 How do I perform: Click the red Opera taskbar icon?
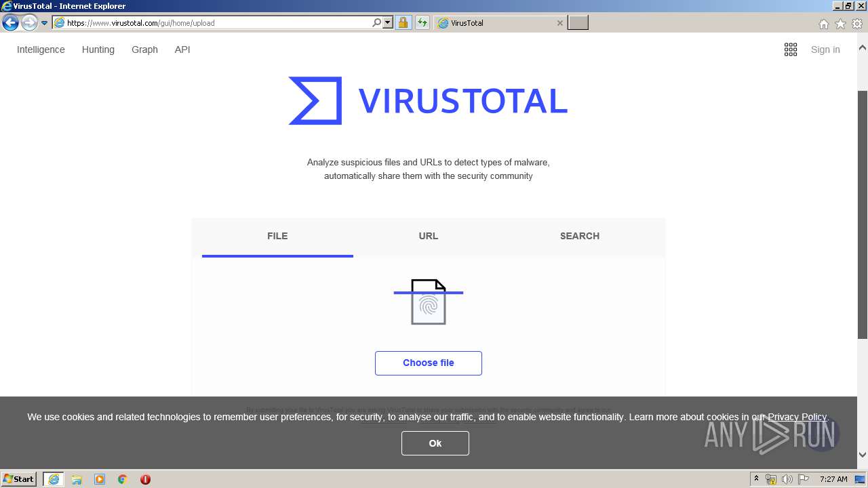click(145, 479)
